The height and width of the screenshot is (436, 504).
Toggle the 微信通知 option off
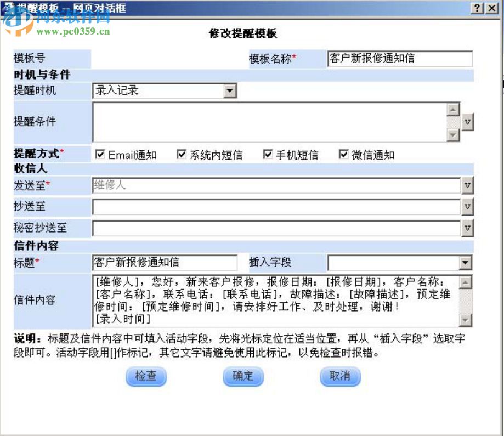coord(344,154)
